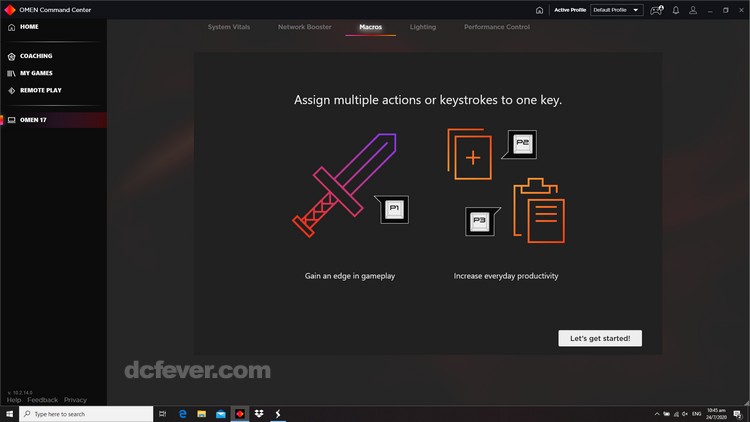Image resolution: width=750 pixels, height=422 pixels.
Task: Open File Explorer from taskbar
Action: 201,414
